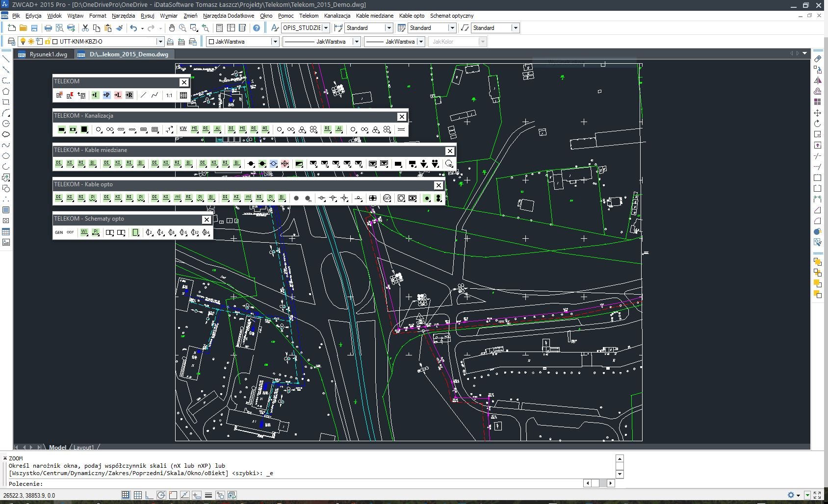Close the TELEKOM - Kable opto toolbar
Viewport: 828px width, 504px height.
pyautogui.click(x=439, y=185)
